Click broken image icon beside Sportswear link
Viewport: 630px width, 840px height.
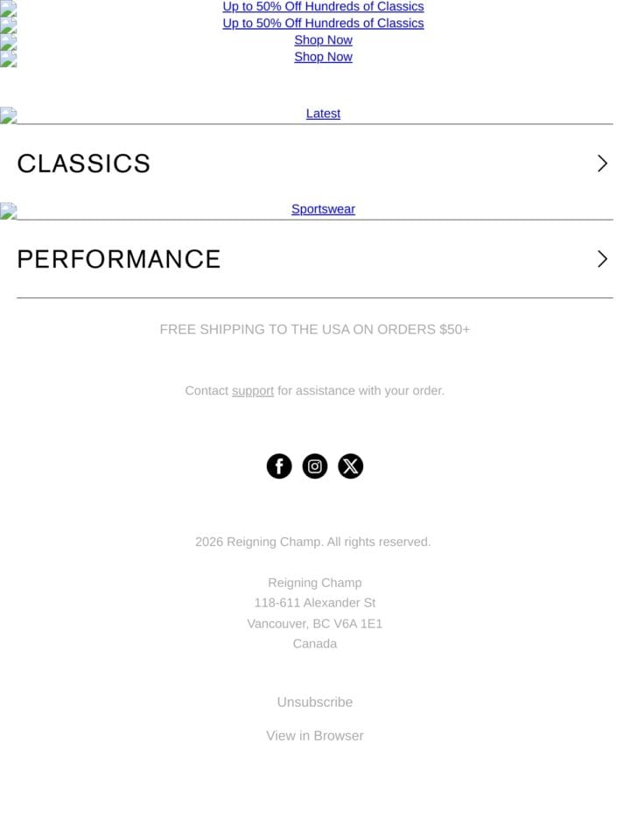8,211
